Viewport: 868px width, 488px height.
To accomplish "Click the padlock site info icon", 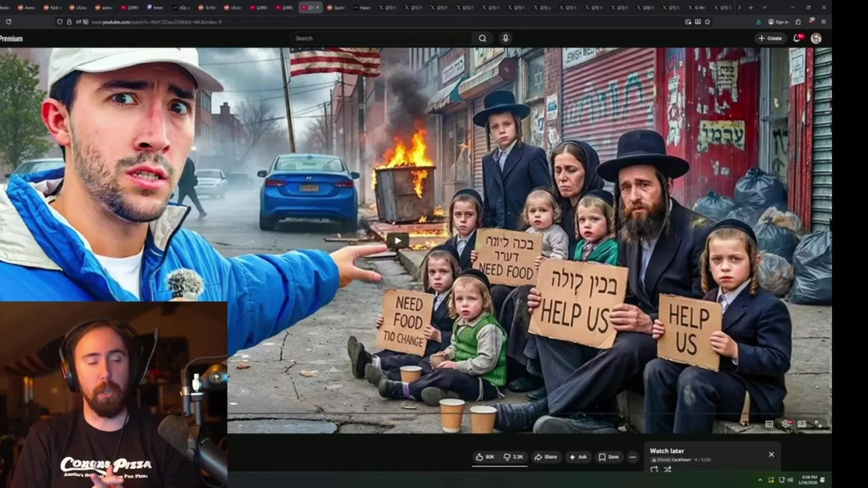I will coord(69,22).
